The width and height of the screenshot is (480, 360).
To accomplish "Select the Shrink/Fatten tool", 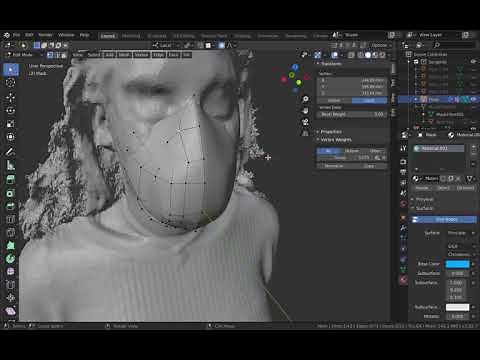I will pos(11,298).
